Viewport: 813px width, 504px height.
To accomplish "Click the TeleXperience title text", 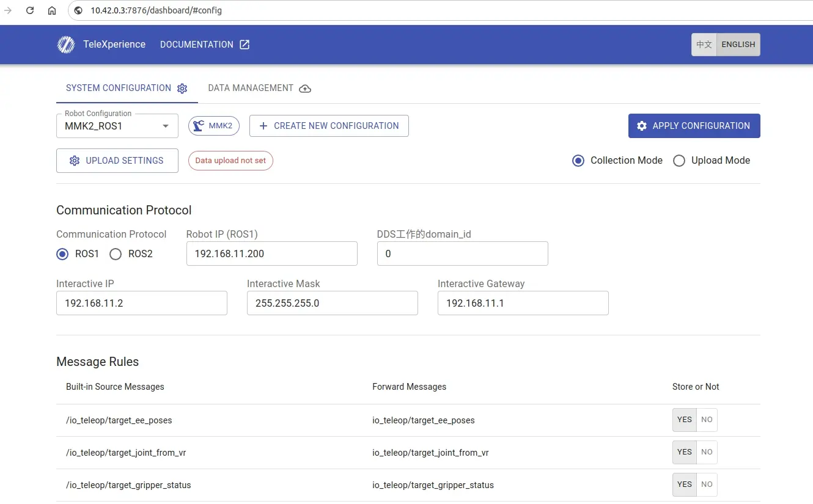I will [x=114, y=45].
